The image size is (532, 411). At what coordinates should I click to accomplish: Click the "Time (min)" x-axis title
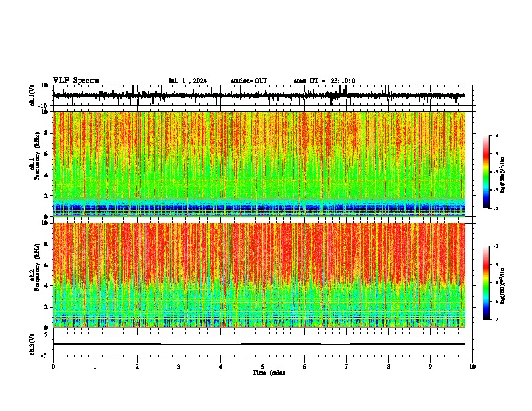(x=269, y=373)
